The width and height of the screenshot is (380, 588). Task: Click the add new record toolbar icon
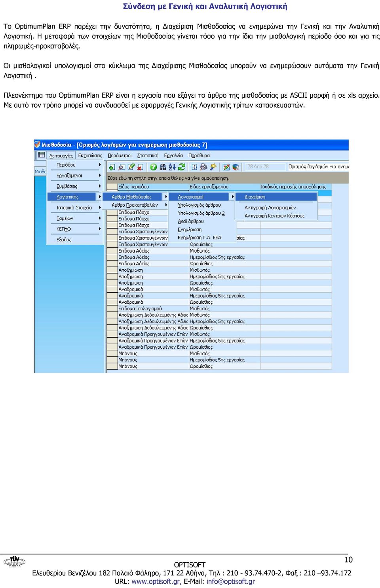112,167
